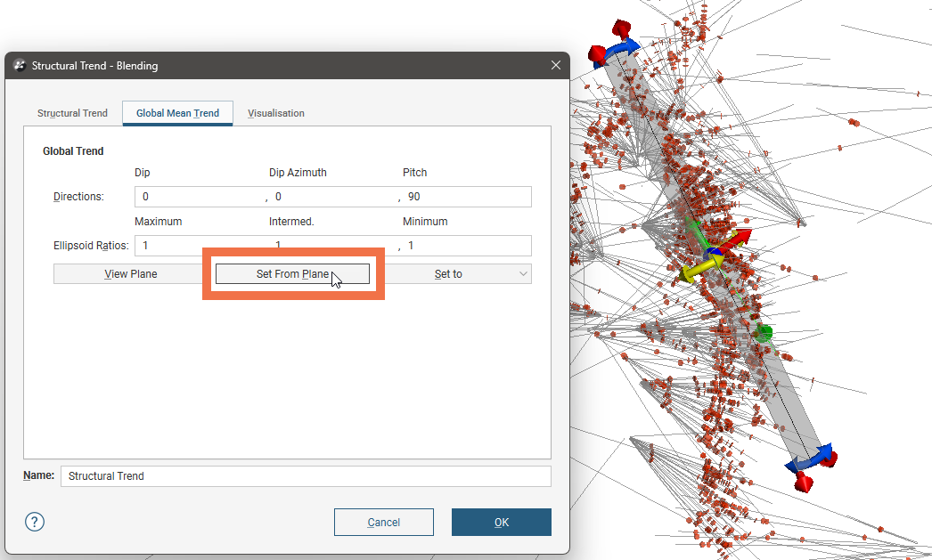
Task: Click the Name field containing Structural Trend
Action: point(305,476)
